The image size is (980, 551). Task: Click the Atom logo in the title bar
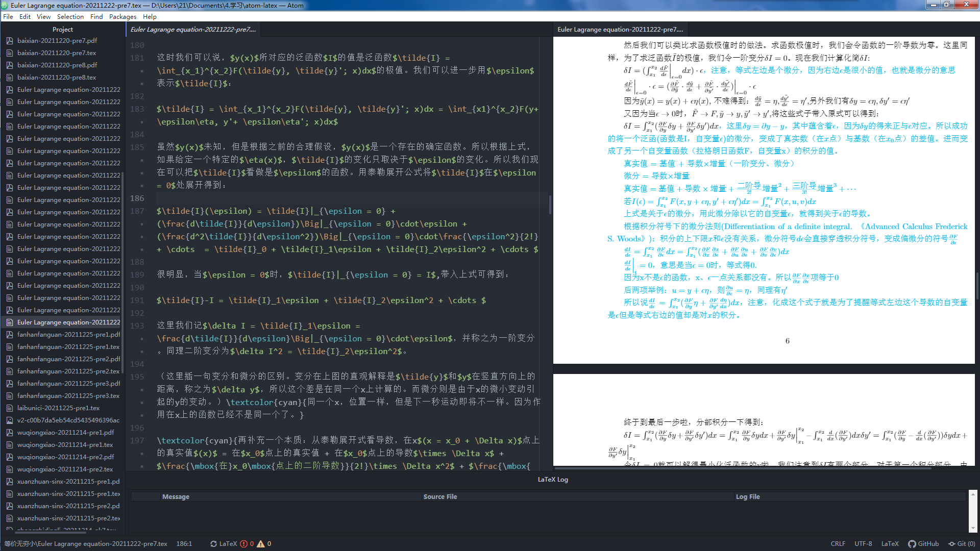tap(5, 5)
